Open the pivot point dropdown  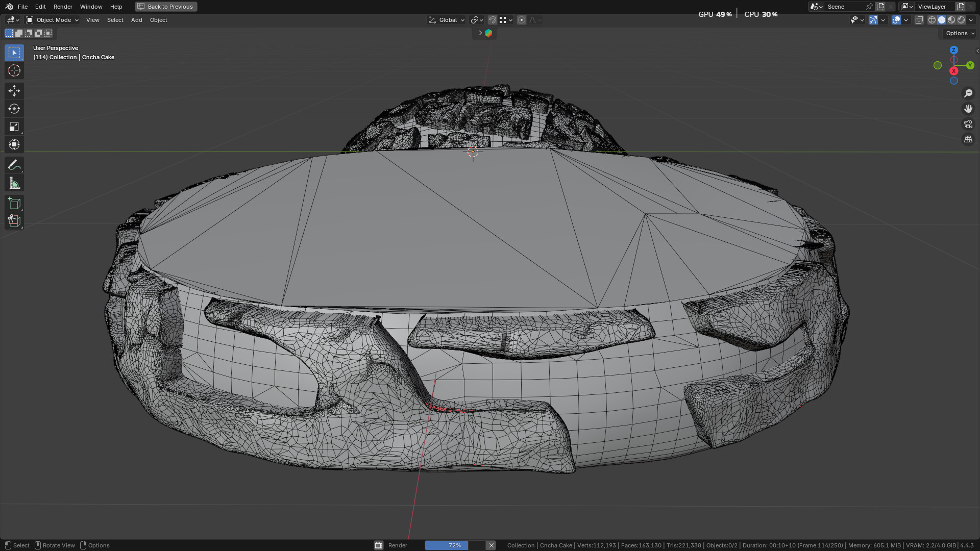click(x=477, y=20)
